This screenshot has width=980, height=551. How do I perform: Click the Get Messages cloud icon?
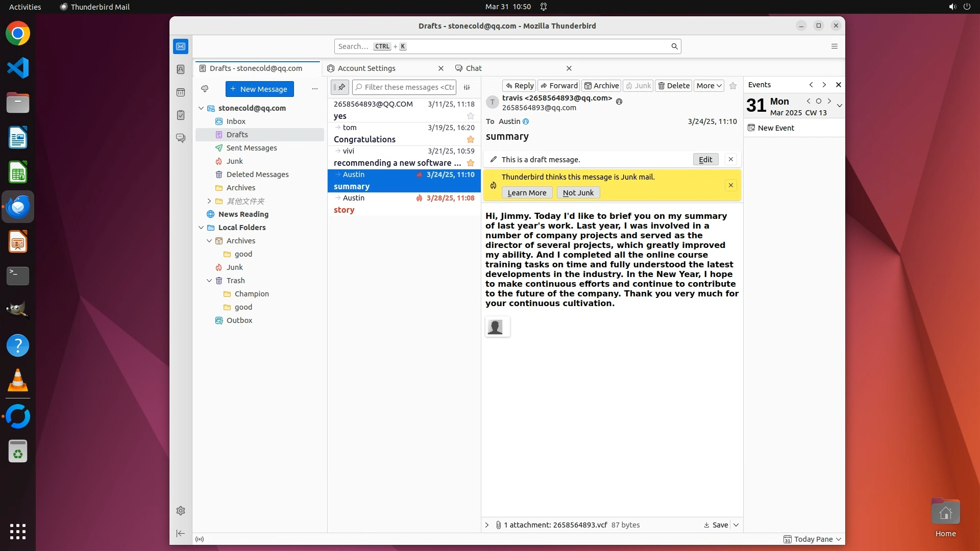coord(205,89)
